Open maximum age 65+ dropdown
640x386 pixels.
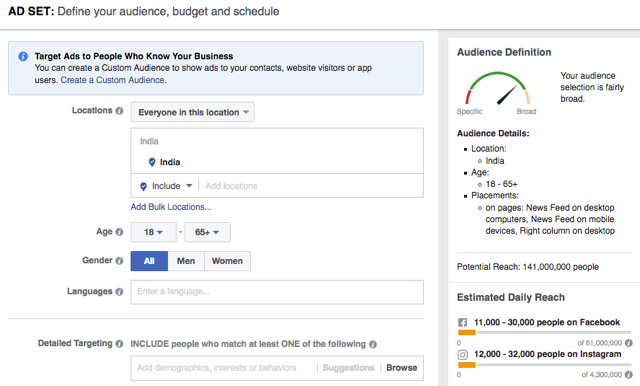point(207,232)
